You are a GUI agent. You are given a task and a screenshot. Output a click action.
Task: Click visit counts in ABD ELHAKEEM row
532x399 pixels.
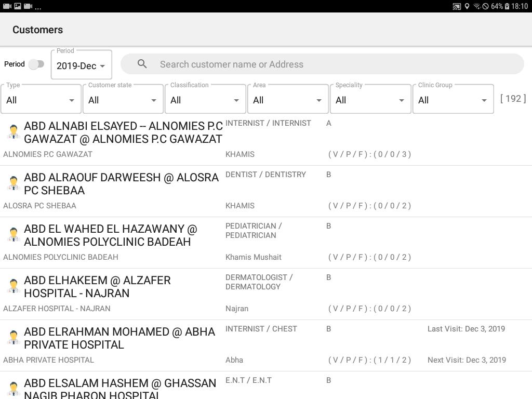click(369, 309)
